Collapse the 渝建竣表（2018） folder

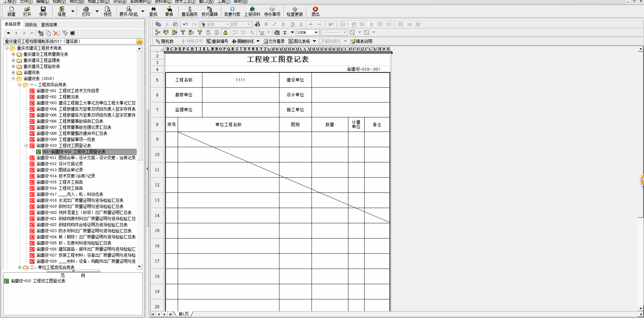point(13,78)
